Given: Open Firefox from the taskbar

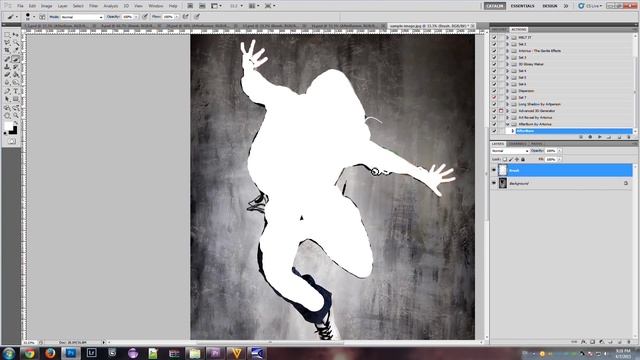Looking at the screenshot, I should (50, 353).
